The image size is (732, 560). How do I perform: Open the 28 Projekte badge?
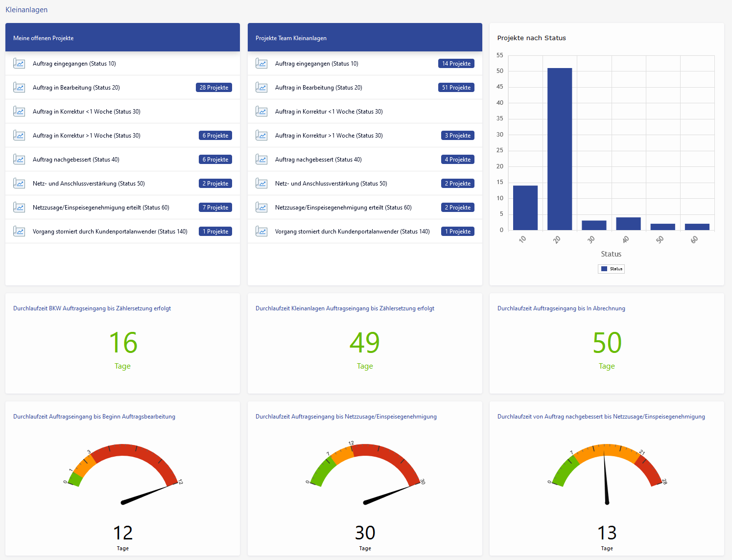click(x=214, y=88)
